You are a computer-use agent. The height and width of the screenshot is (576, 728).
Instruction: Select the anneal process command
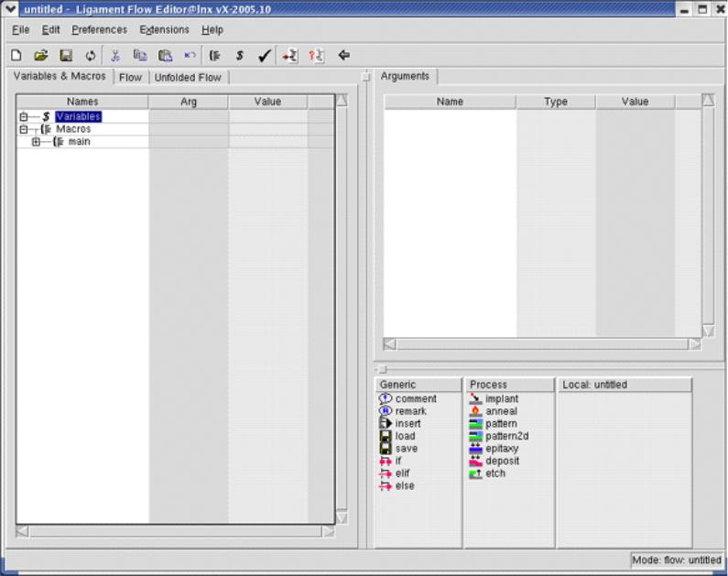(x=493, y=411)
